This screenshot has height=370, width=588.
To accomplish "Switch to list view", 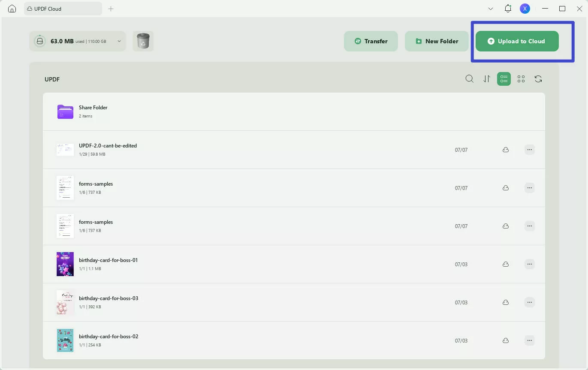I will 504,79.
